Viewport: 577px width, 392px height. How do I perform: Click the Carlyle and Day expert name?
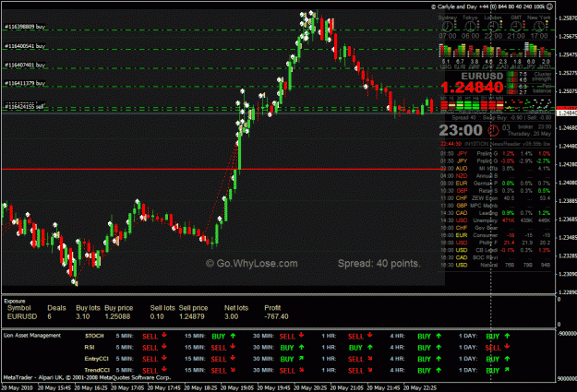[488, 6]
